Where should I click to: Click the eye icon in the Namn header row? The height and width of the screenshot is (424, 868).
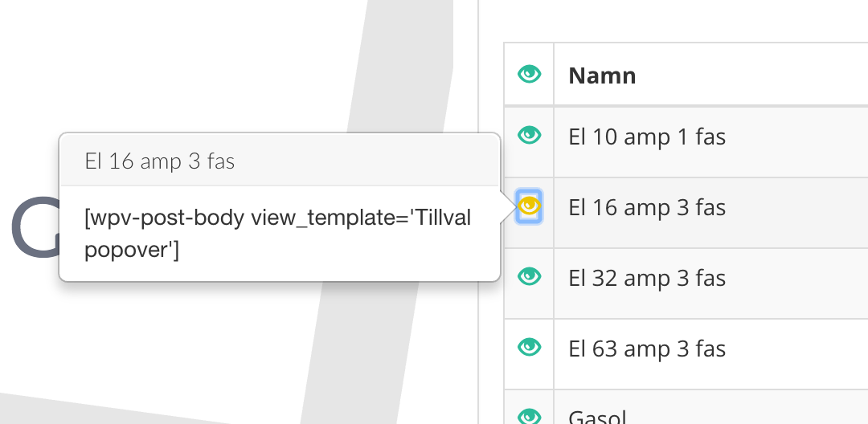coord(529,74)
